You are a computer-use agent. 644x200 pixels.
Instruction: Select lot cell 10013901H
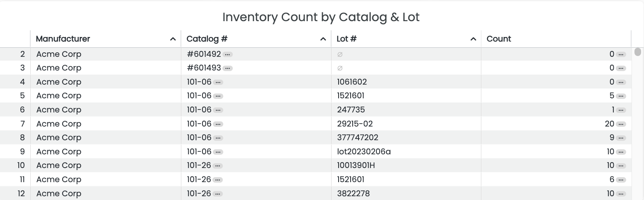(x=356, y=166)
